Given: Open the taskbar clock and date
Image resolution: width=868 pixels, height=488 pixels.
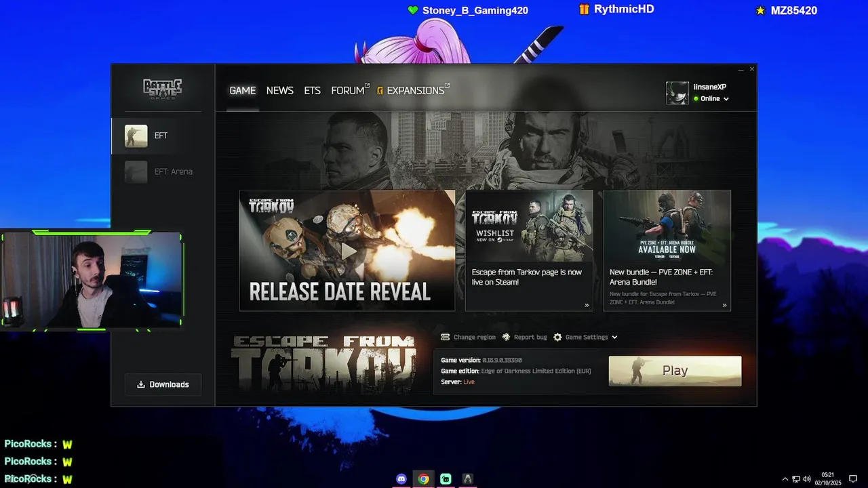Looking at the screenshot, I should (x=827, y=479).
